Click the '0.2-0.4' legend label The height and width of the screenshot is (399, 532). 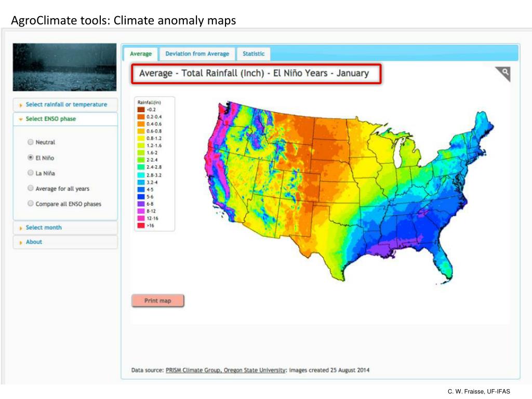point(154,116)
